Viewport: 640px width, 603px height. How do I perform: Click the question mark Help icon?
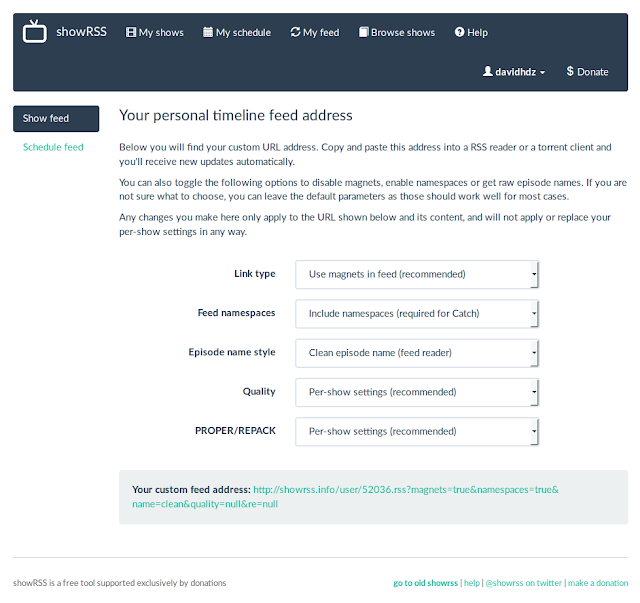pos(460,32)
